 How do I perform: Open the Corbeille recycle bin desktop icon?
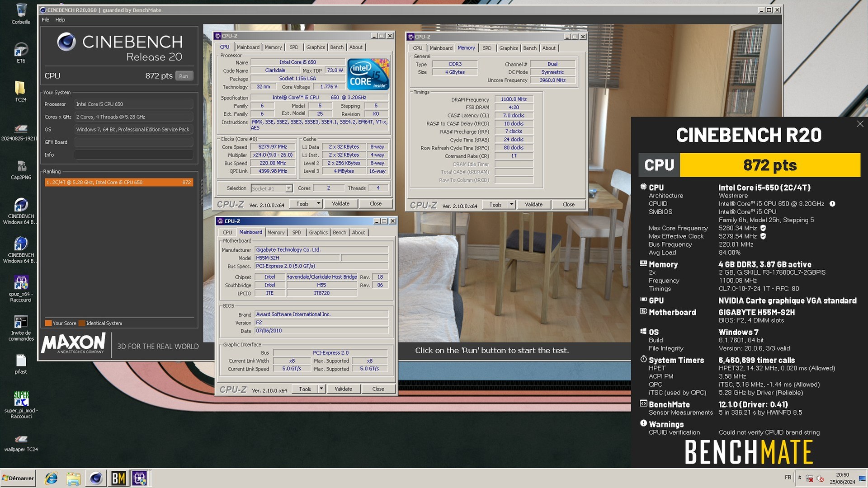pos(21,14)
